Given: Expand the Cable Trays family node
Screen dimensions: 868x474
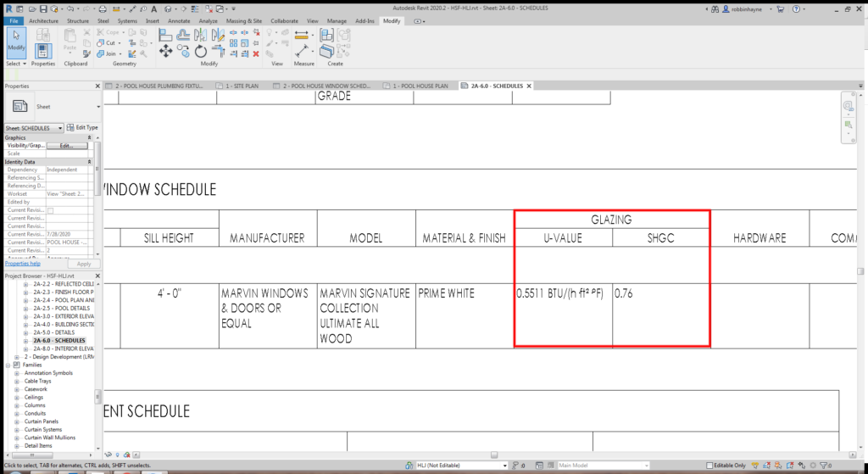Looking at the screenshot, I should [17, 382].
